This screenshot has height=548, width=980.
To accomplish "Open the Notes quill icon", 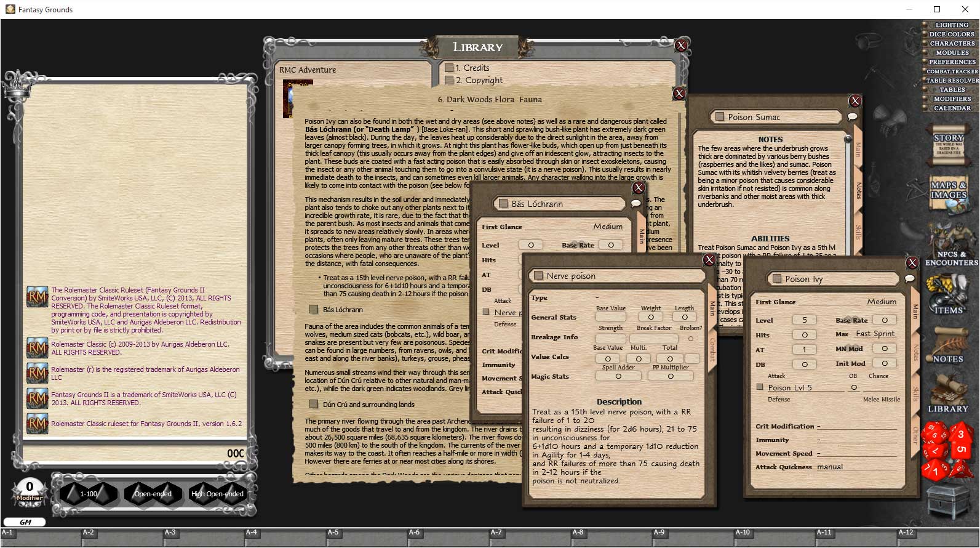I will coord(948,345).
